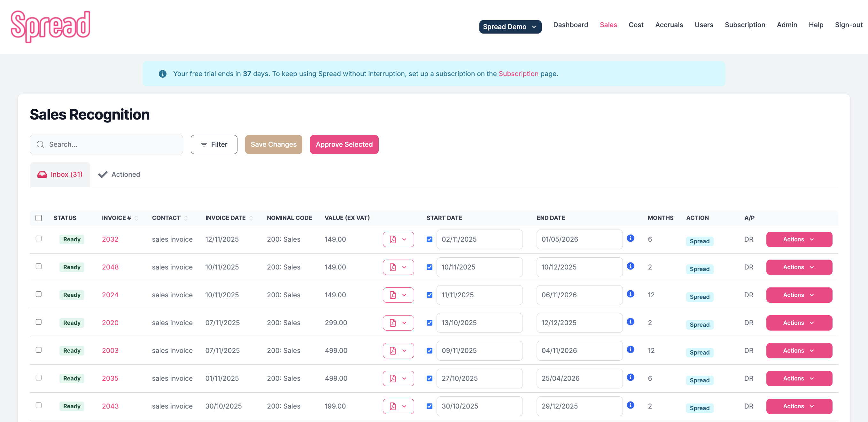Click the end date field for invoice 2020
Viewport: 868px width, 422px height.
pos(579,323)
